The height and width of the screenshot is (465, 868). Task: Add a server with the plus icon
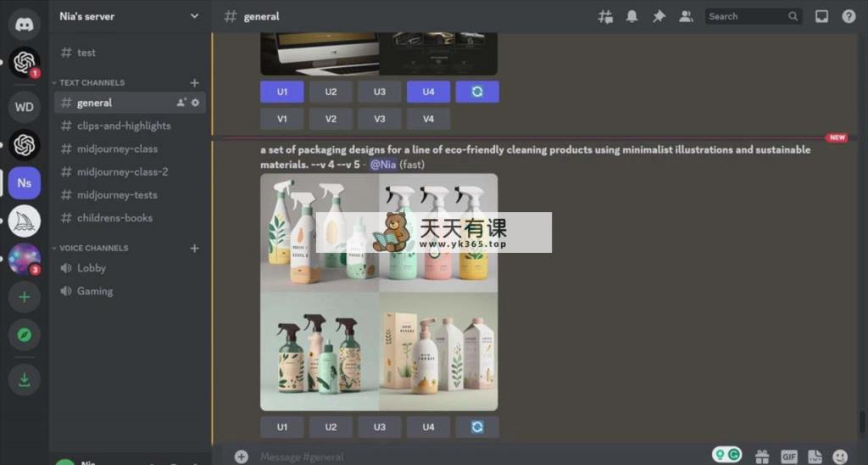click(24, 297)
